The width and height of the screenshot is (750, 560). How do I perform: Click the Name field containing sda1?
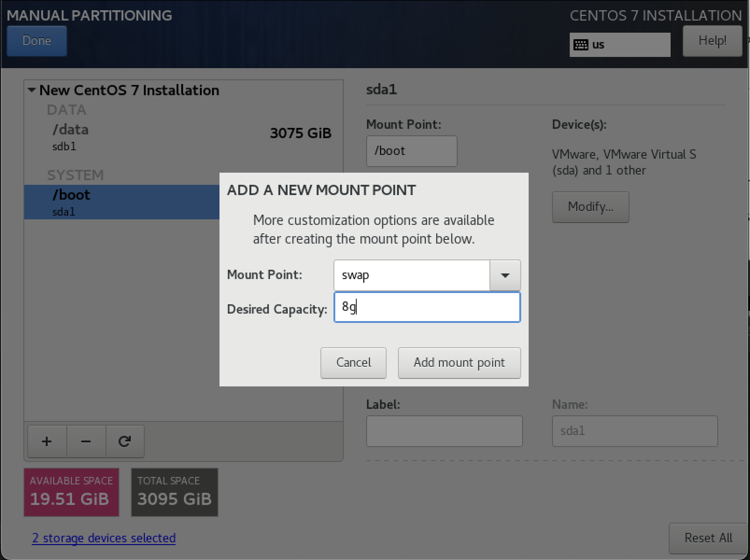634,431
